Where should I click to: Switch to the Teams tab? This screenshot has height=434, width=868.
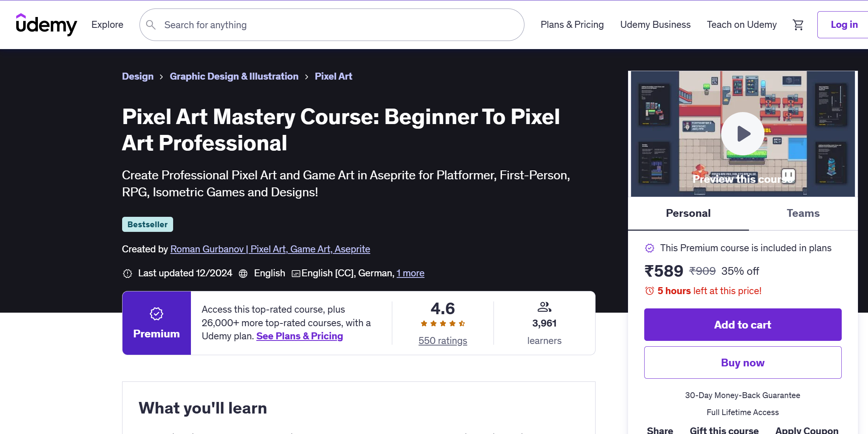coord(803,213)
